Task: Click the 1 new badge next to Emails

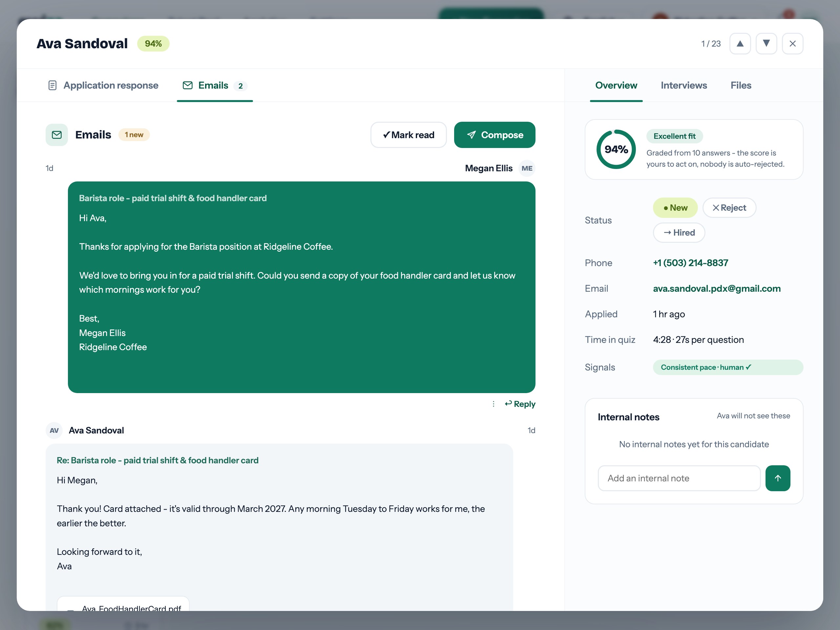Action: tap(134, 135)
